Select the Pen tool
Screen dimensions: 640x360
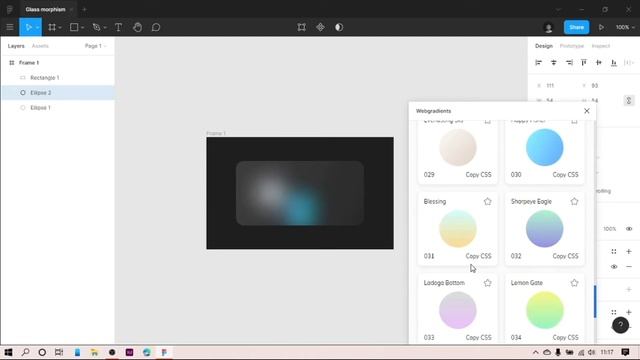[x=96, y=27]
